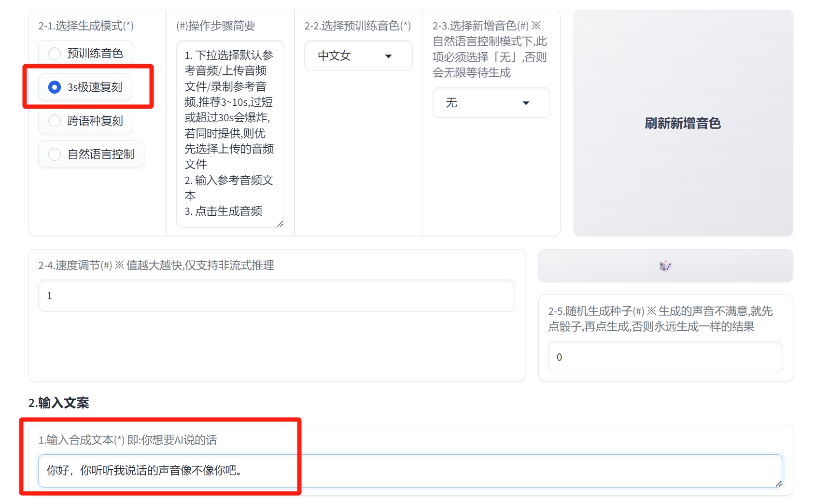Choose the 自然语言控制 mode
The height and width of the screenshot is (504, 829).
[54, 154]
